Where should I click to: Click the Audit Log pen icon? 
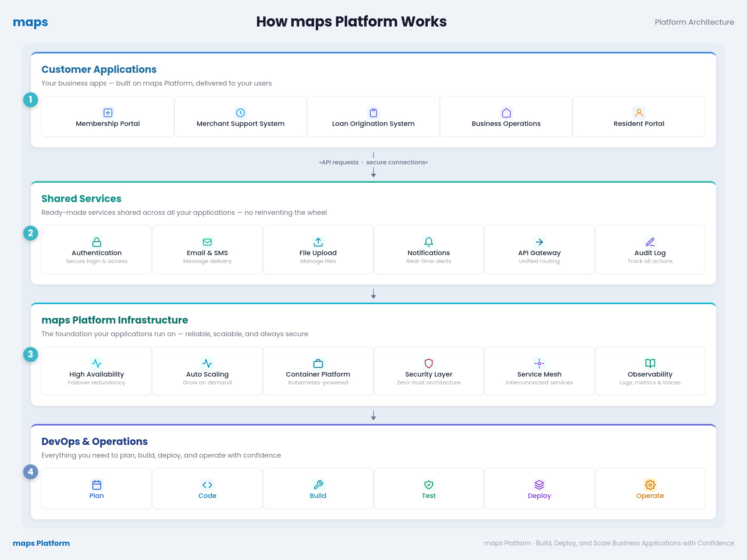[650, 242]
